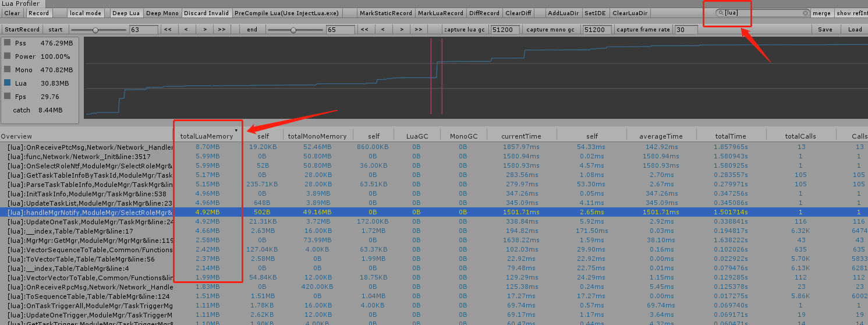Click the Clear button
This screenshot has width=868, height=325.
(x=12, y=13)
